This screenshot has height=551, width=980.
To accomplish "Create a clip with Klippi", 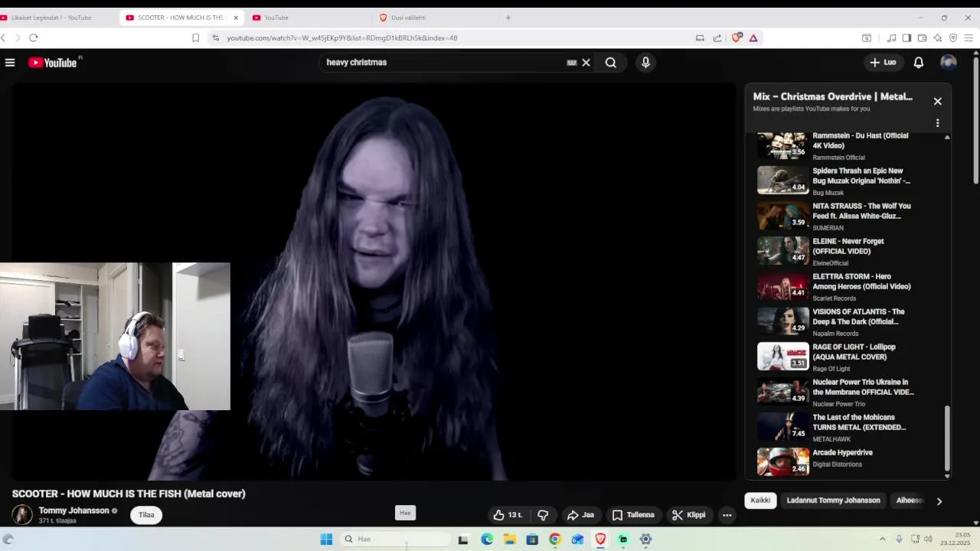I will click(689, 515).
